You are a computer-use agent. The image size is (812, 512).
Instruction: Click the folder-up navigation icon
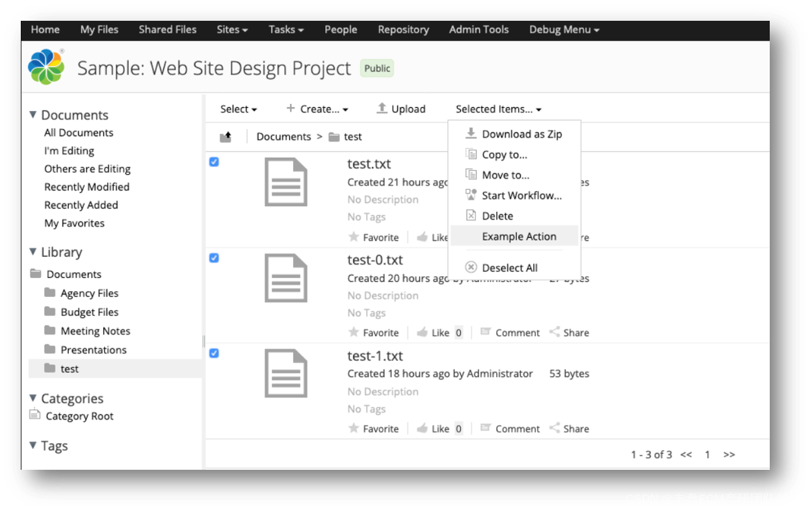point(226,137)
